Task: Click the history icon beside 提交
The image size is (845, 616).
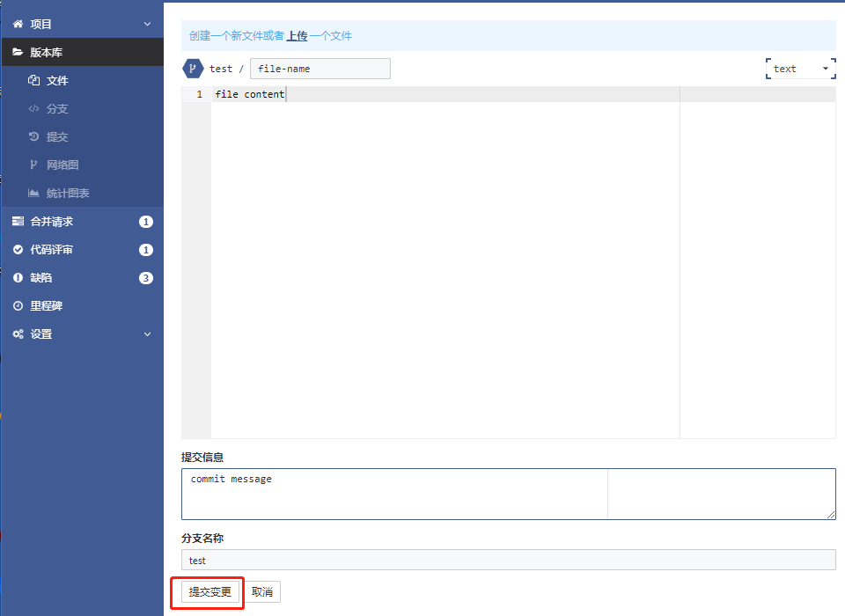Action: tap(34, 137)
